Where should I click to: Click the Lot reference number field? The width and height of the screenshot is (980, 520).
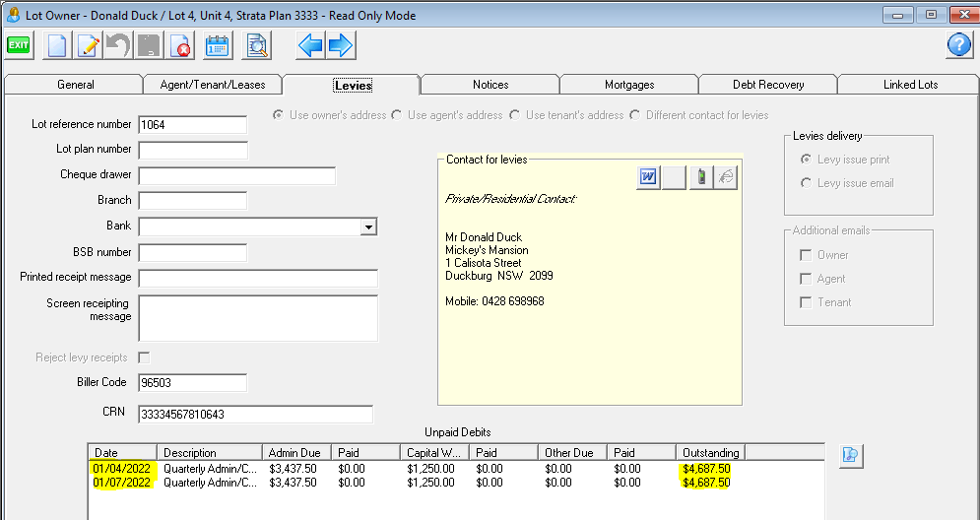(192, 125)
